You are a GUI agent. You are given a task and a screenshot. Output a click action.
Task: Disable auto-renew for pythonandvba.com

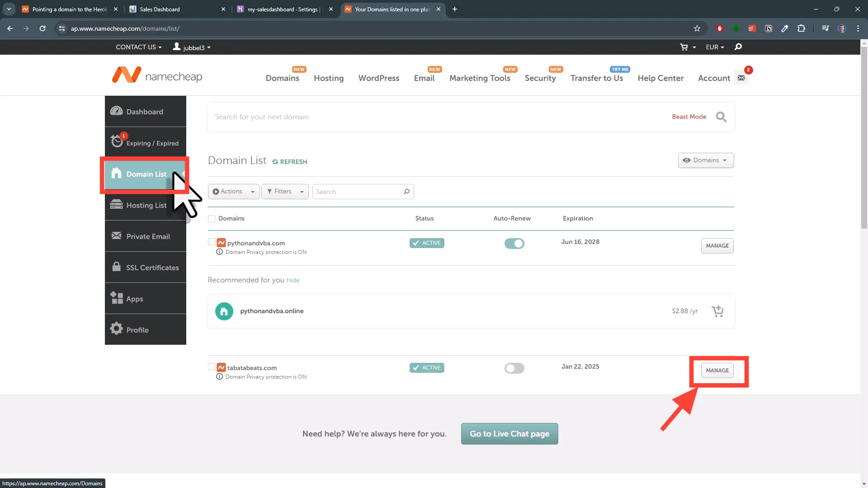pos(514,244)
